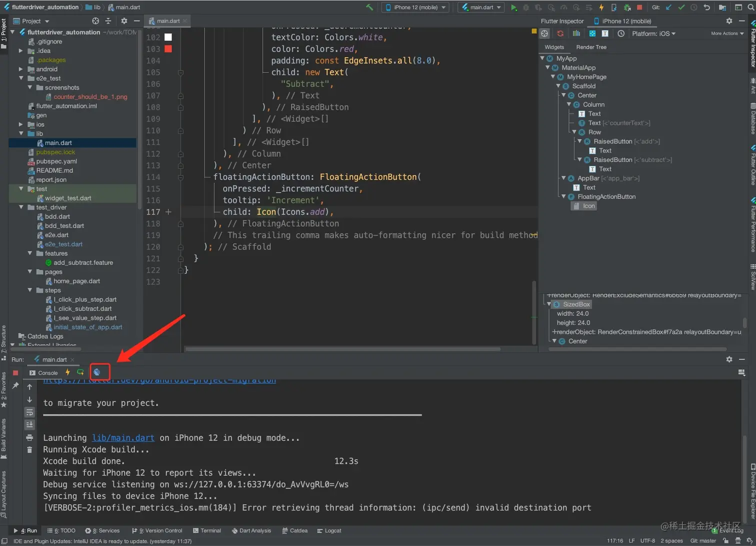This screenshot has width=756, height=546.
Task: Open the More Actions dropdown
Action: point(727,33)
